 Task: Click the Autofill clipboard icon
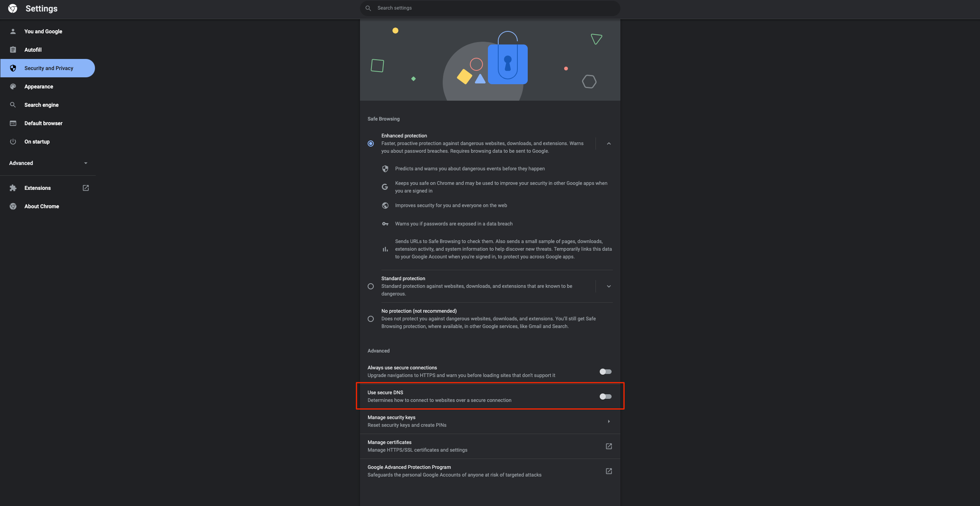(13, 50)
